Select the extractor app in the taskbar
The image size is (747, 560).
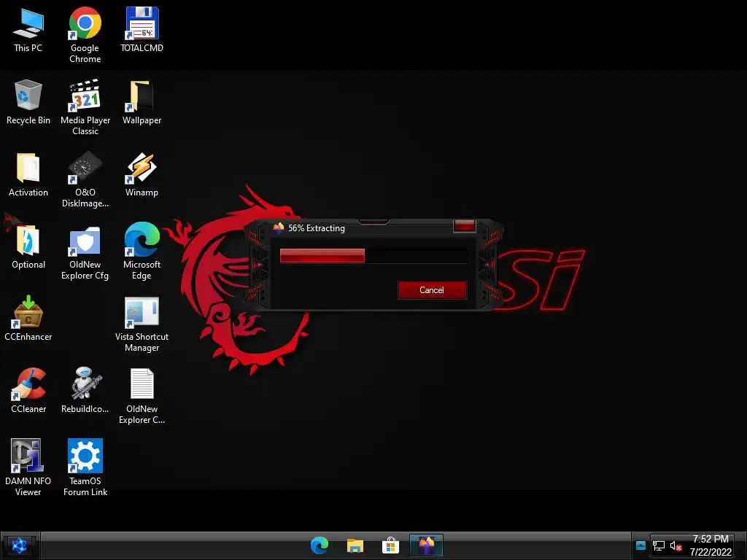click(426, 545)
